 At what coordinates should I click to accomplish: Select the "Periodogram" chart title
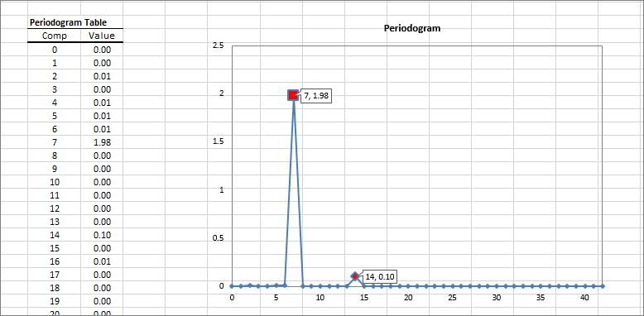(412, 28)
